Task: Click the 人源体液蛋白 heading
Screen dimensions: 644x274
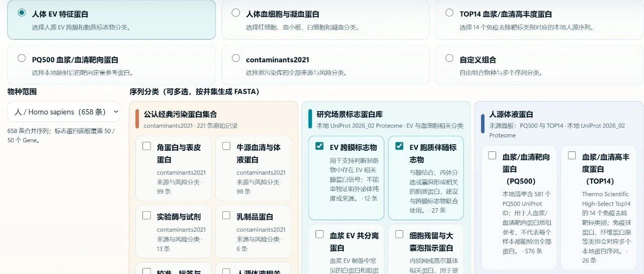Action: point(511,115)
